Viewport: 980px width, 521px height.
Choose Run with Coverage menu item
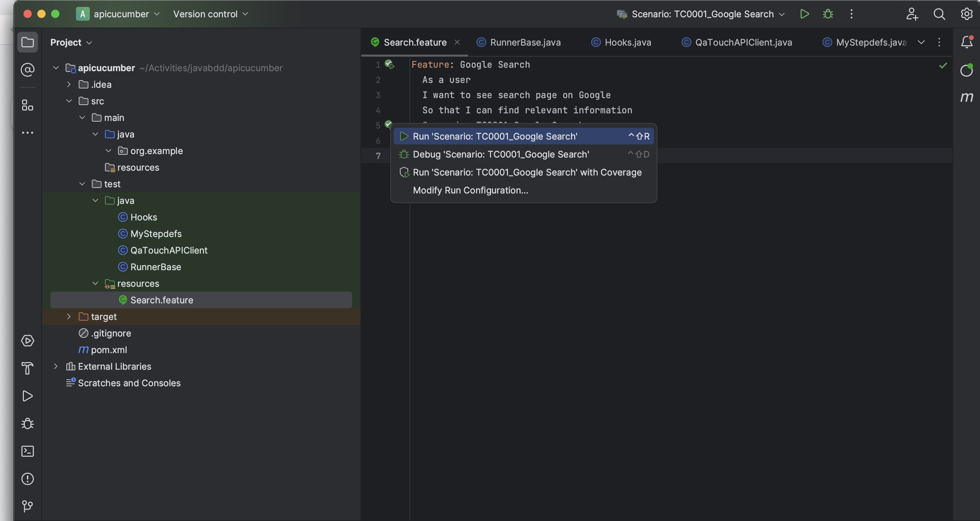523,172
